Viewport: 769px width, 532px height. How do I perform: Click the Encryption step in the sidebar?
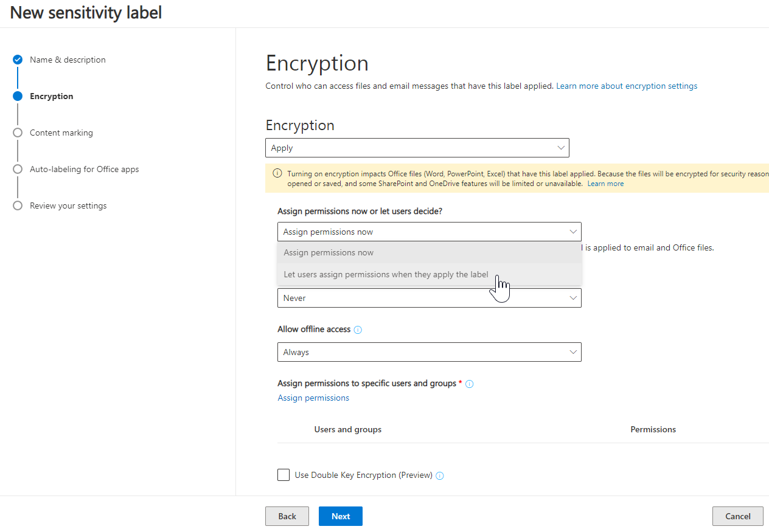(51, 96)
